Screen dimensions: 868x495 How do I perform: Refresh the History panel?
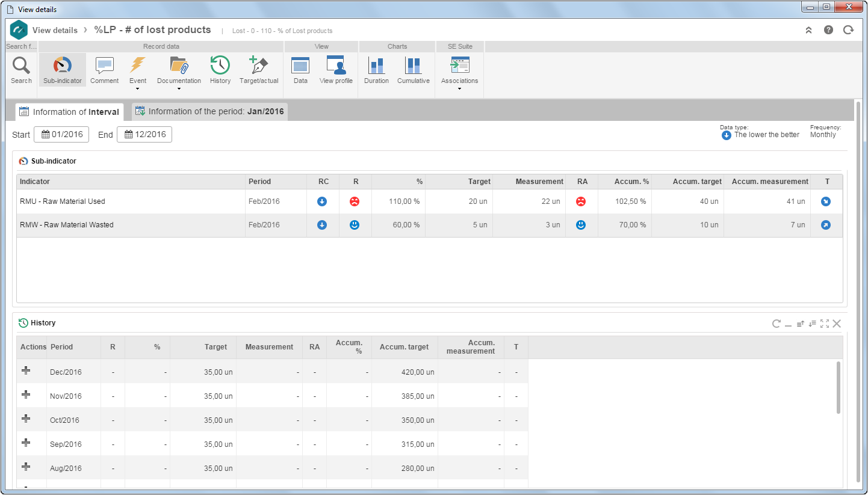(777, 324)
